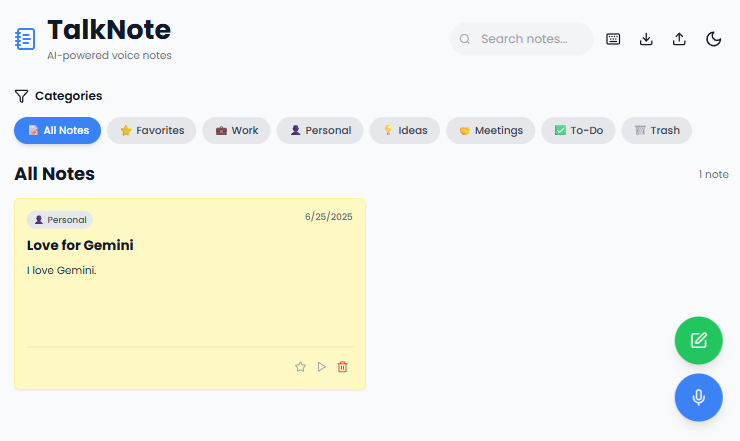Open the Trash category
This screenshot has width=740, height=441.
point(656,130)
